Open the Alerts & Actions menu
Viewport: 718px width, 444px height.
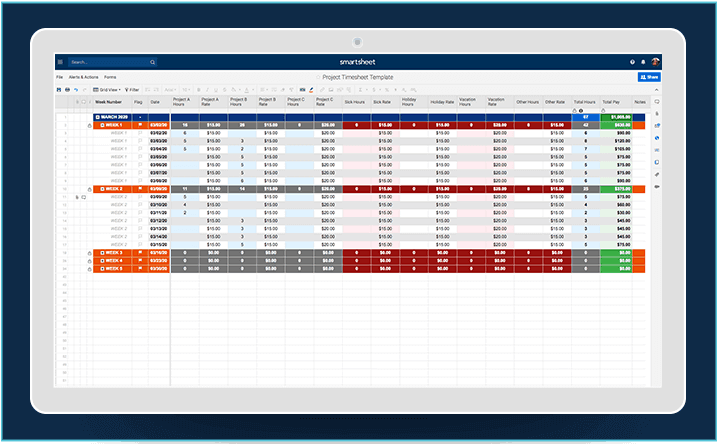(82, 76)
